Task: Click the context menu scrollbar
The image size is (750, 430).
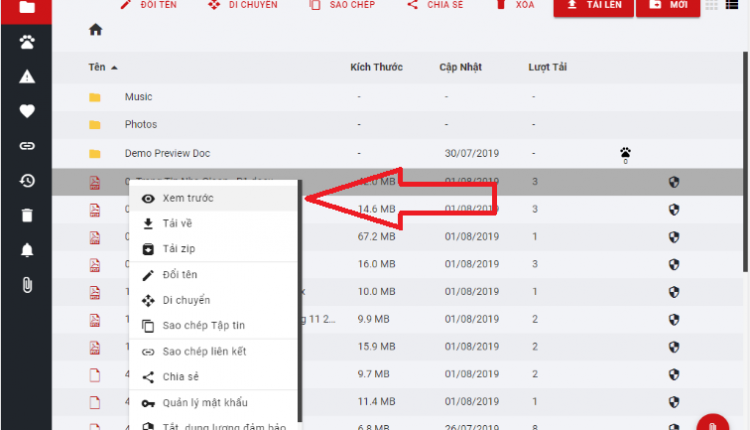Action: click(x=300, y=301)
